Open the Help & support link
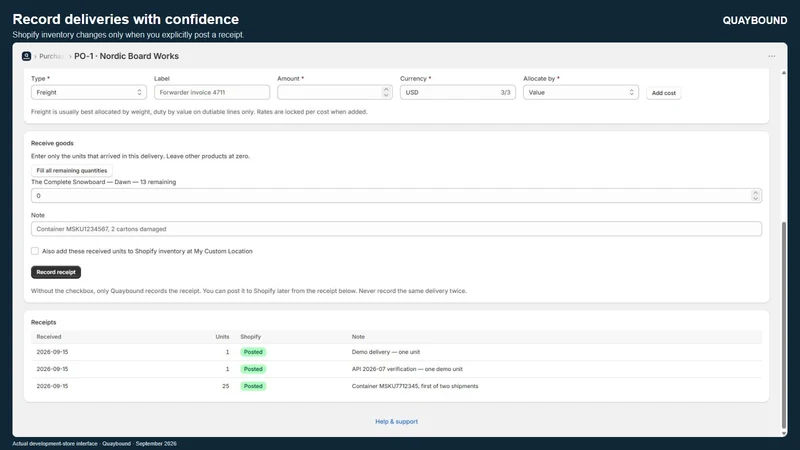 coord(396,421)
